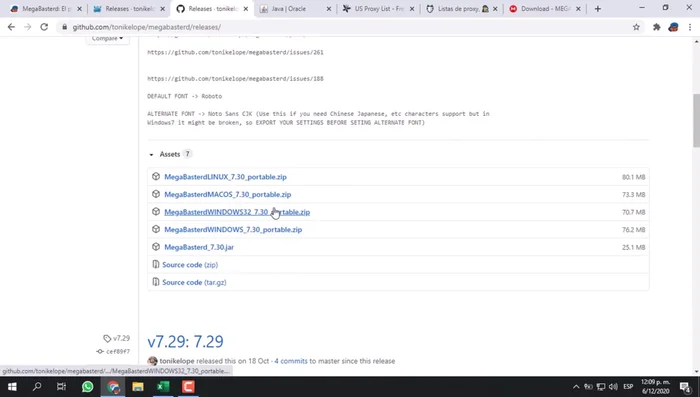This screenshot has width=700, height=397.
Task: Download MegaBasterdLINUX_7.30_portable.zip
Action: (x=225, y=176)
